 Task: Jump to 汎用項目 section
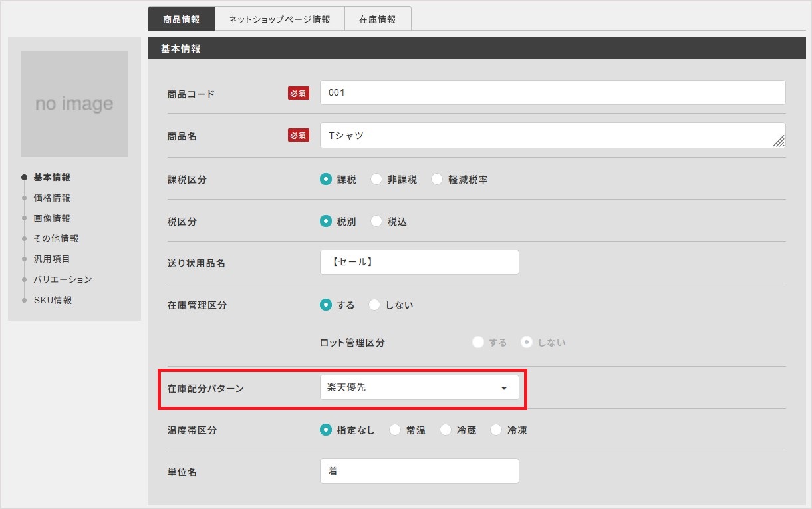pos(52,259)
